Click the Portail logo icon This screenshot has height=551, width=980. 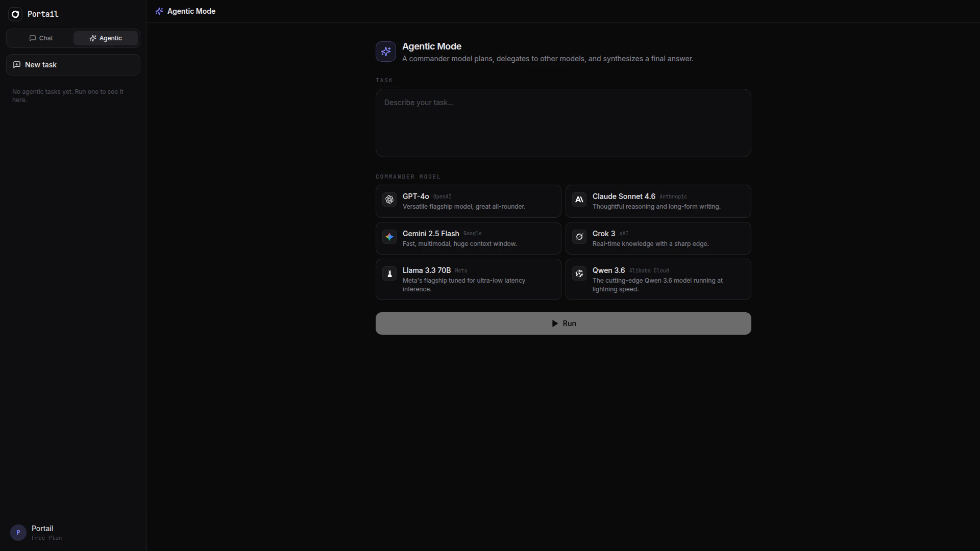tap(15, 14)
